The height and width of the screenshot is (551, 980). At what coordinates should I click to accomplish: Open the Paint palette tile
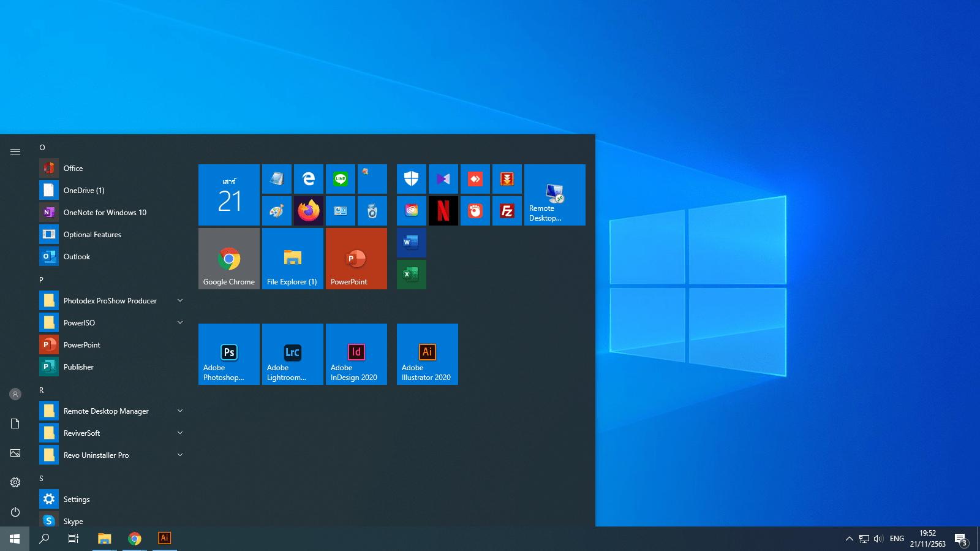click(277, 211)
